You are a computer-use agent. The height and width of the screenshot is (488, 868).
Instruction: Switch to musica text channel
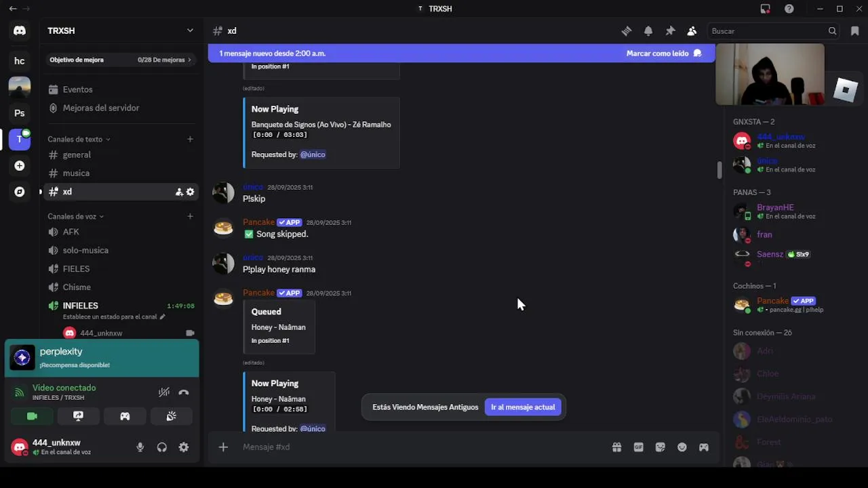click(x=120, y=173)
